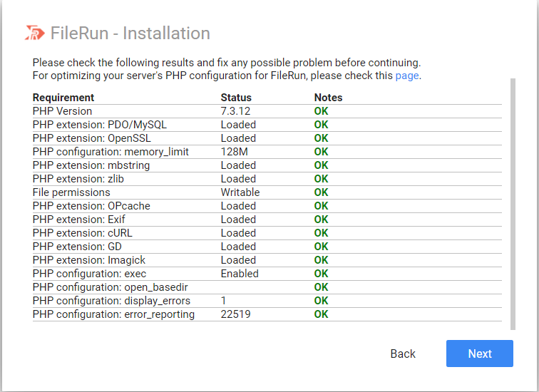Screen dimensions: 539x392
Task: Click the 'Requirement' column header
Action: click(63, 98)
